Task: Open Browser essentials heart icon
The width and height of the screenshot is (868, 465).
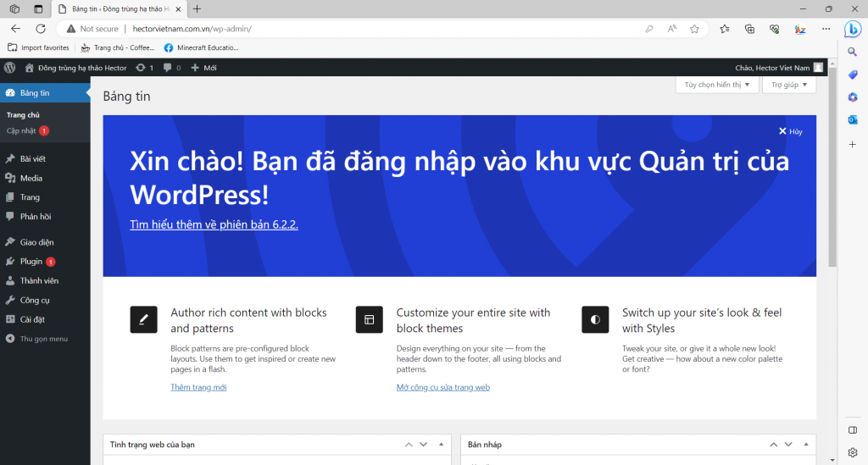Action: [775, 29]
